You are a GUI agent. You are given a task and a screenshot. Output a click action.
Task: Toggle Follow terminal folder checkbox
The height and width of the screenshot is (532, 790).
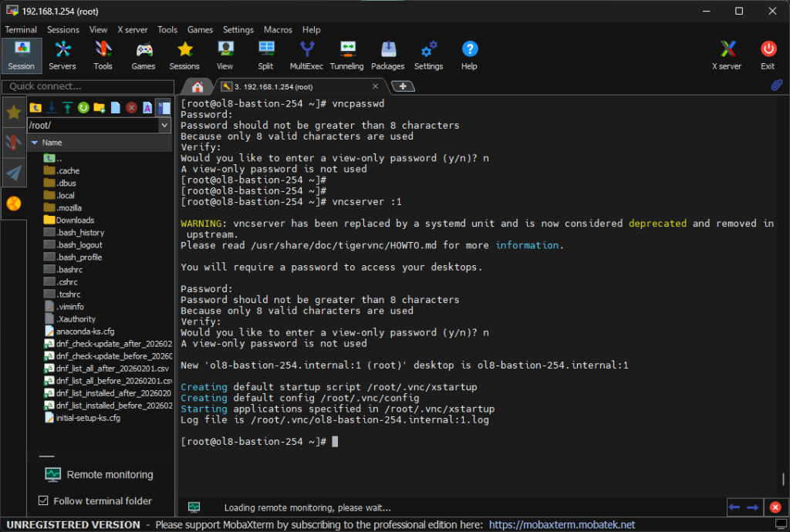point(43,501)
